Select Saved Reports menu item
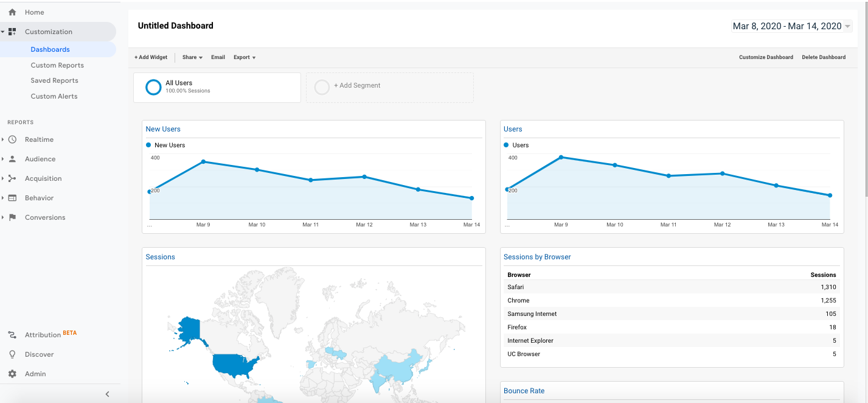This screenshot has height=403, width=868. click(54, 80)
